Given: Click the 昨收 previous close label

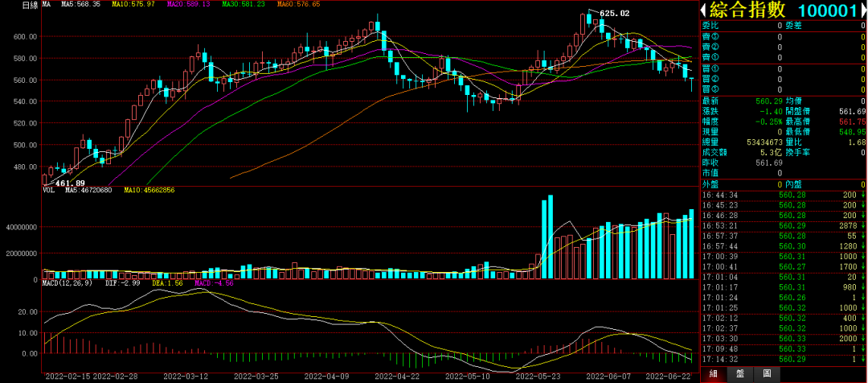Looking at the screenshot, I should pos(710,163).
